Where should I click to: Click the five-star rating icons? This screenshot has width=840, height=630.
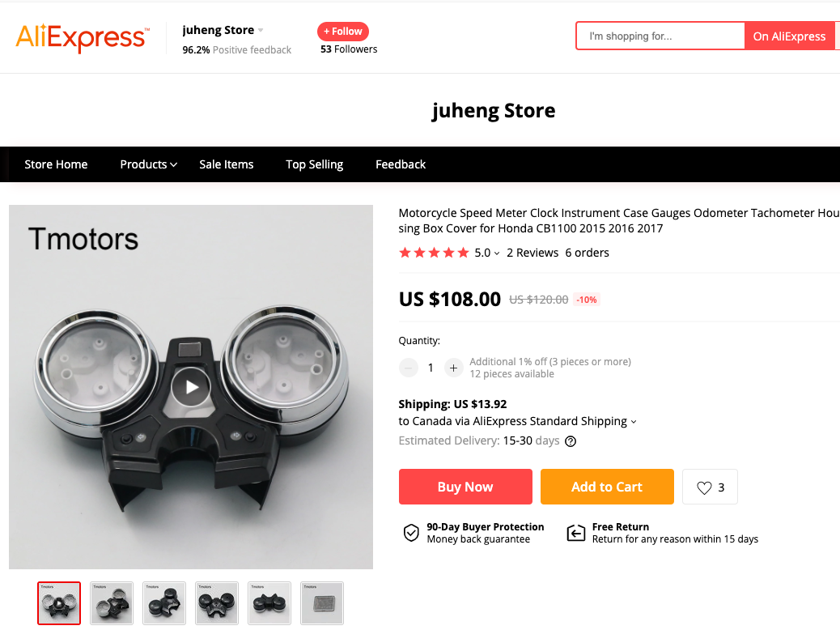click(x=434, y=253)
